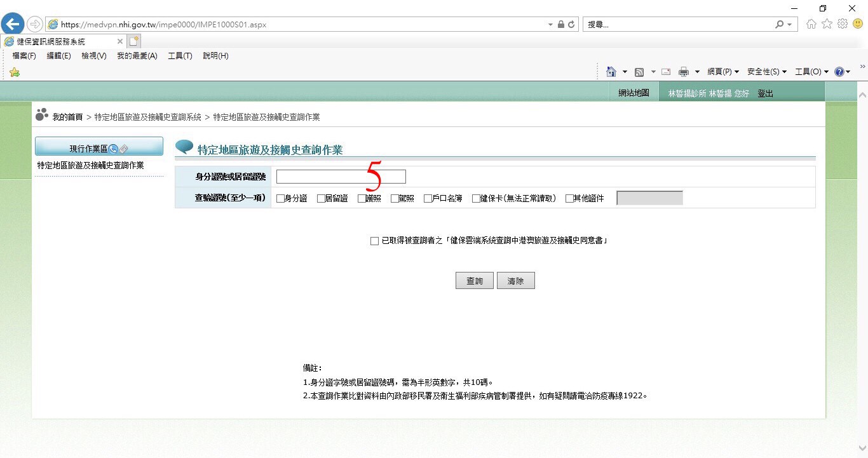
Task: Click the refresh icon in address bar
Action: coord(571,25)
